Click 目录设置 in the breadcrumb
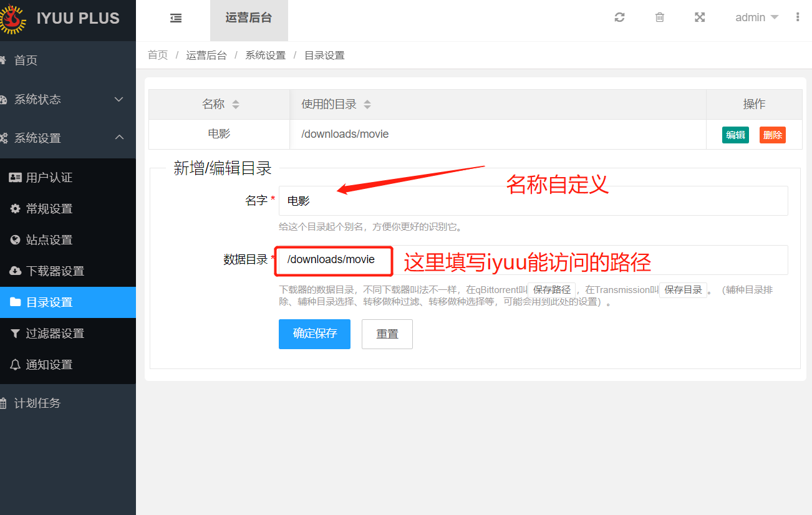Image resolution: width=812 pixels, height=515 pixels. click(x=324, y=55)
